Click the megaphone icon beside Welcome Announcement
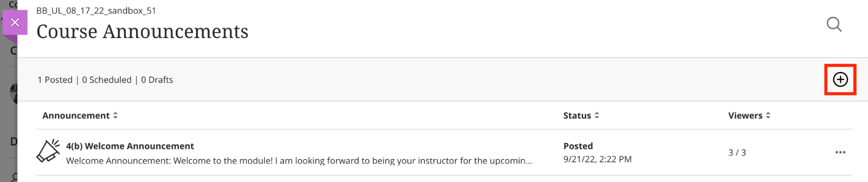The height and width of the screenshot is (182, 868). pos(48,151)
